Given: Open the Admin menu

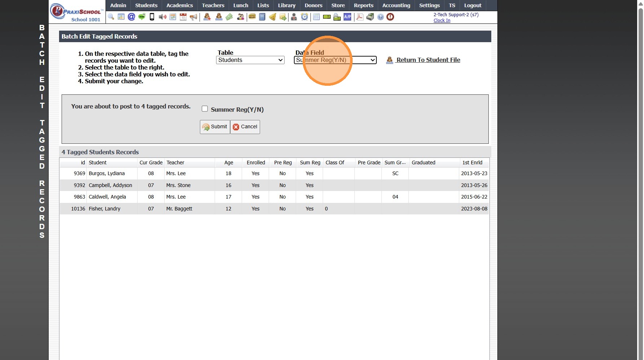Looking at the screenshot, I should [x=118, y=5].
